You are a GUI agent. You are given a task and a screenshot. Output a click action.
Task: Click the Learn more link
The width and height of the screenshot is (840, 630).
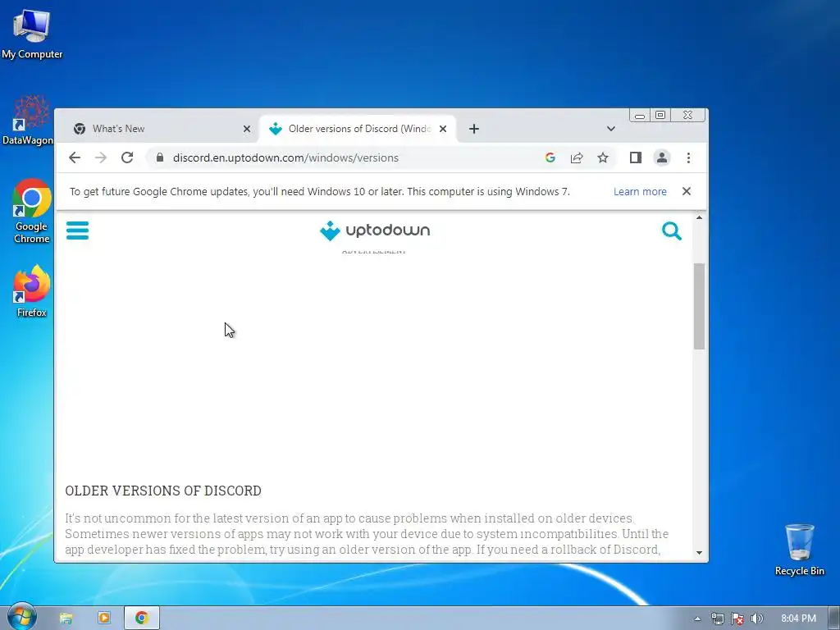640,191
